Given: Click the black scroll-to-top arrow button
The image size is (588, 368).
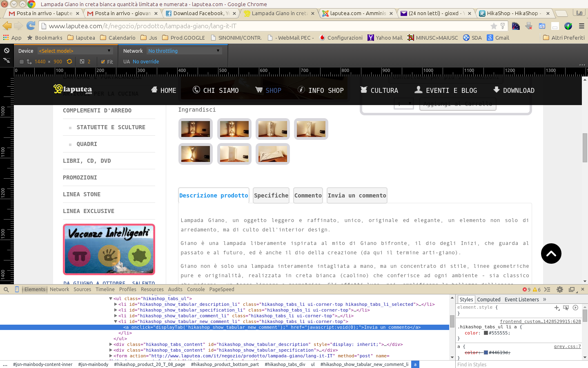Looking at the screenshot, I should coord(551,254).
